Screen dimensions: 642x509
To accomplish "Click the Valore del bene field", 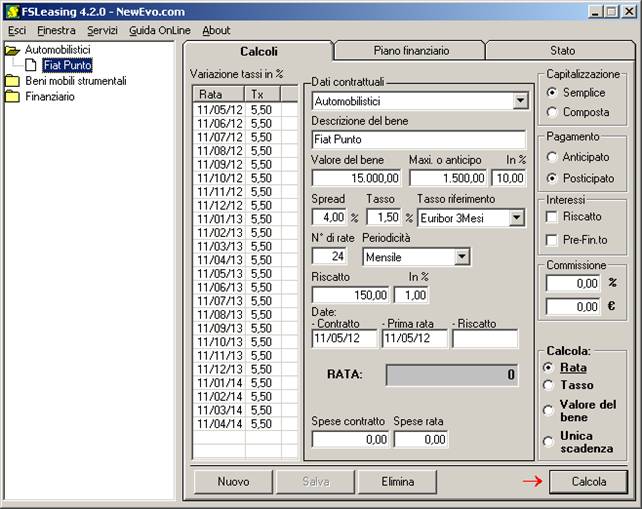I will tap(356, 178).
